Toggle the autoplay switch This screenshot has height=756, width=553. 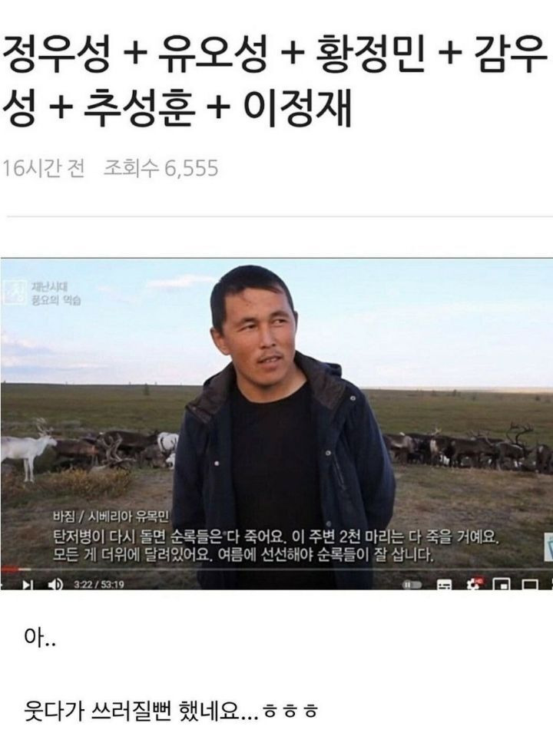pos(412,585)
